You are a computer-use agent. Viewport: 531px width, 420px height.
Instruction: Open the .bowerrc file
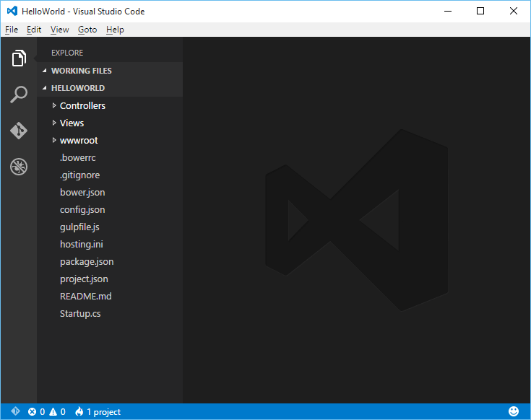coord(78,157)
